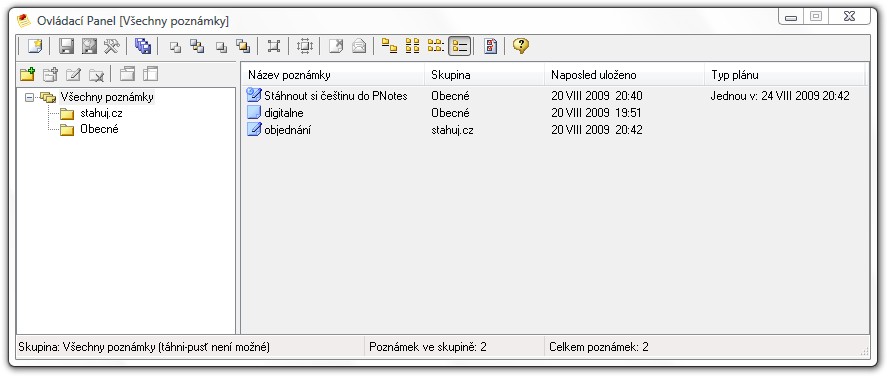Click the first show-group window icon
The image size is (889, 379).
tap(128, 74)
